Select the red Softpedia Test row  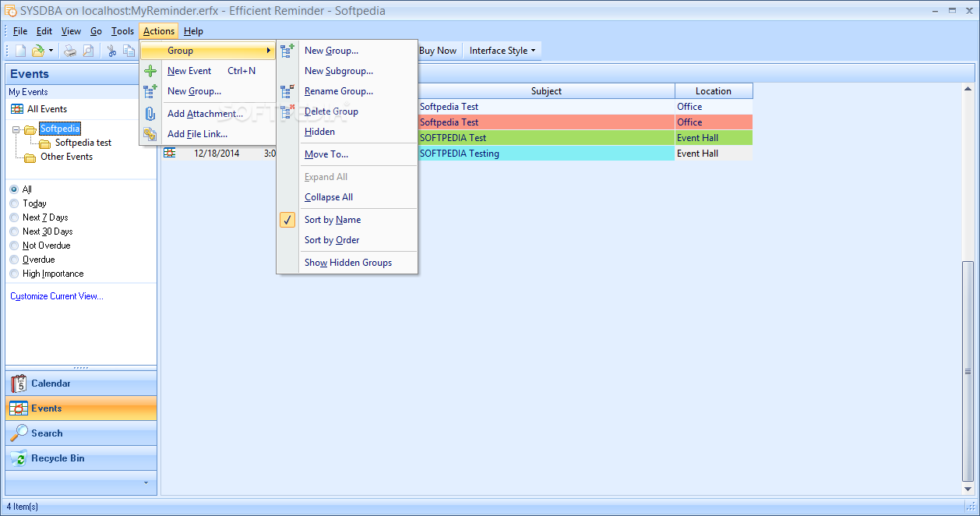pos(585,122)
